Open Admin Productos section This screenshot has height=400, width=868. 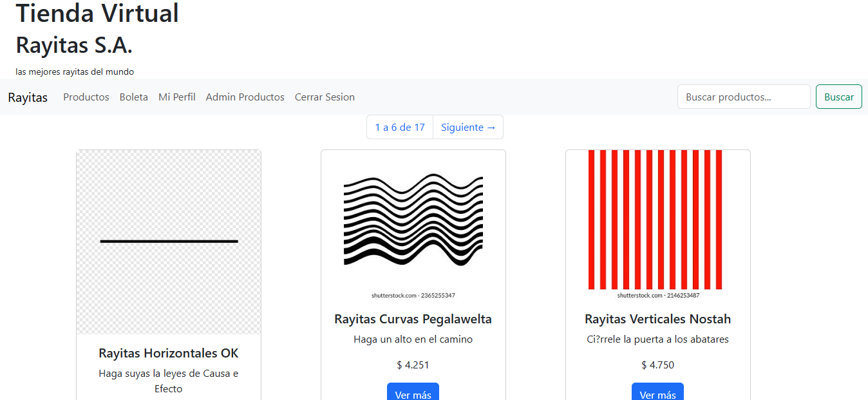point(245,97)
